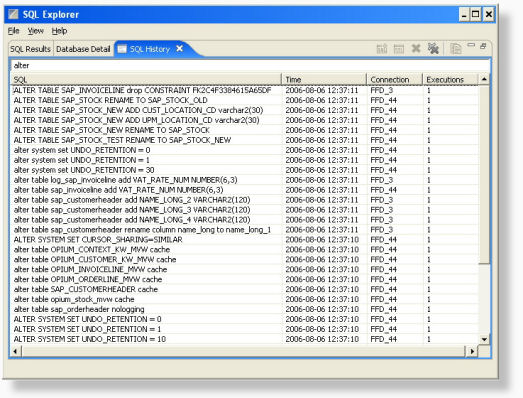This screenshot has width=523, height=398.
Task: Sort by the Time column header
Action: [324, 80]
